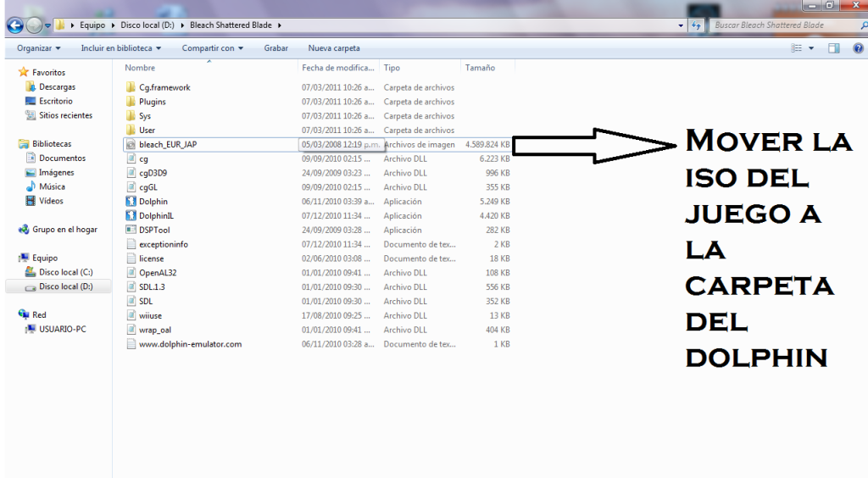This screenshot has height=478, width=868.
Task: Click the Grabar button
Action: [275, 48]
